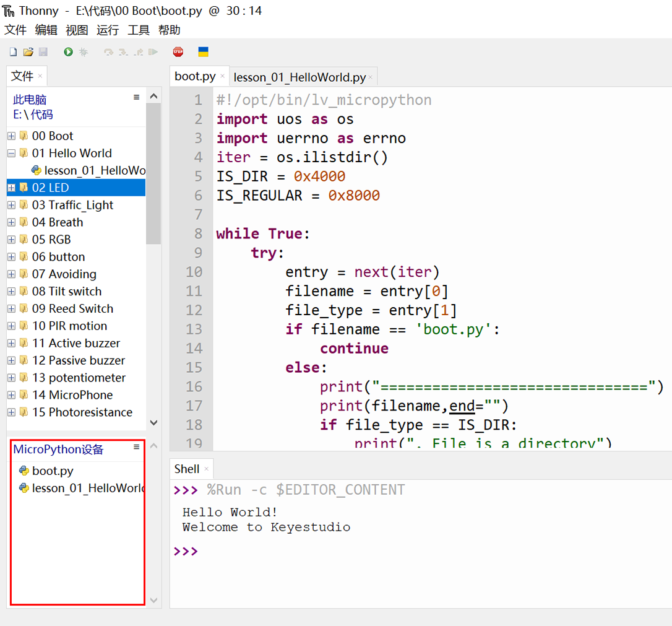Screen dimensions: 672x626
Task: Close the lesson_01_HelloWorld.py tab
Action: click(x=370, y=77)
